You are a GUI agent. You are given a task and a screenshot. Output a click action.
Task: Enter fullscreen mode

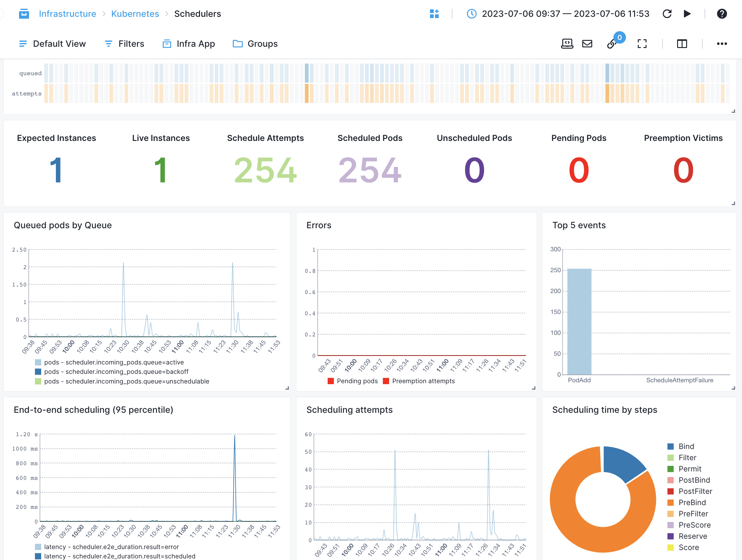tap(642, 44)
